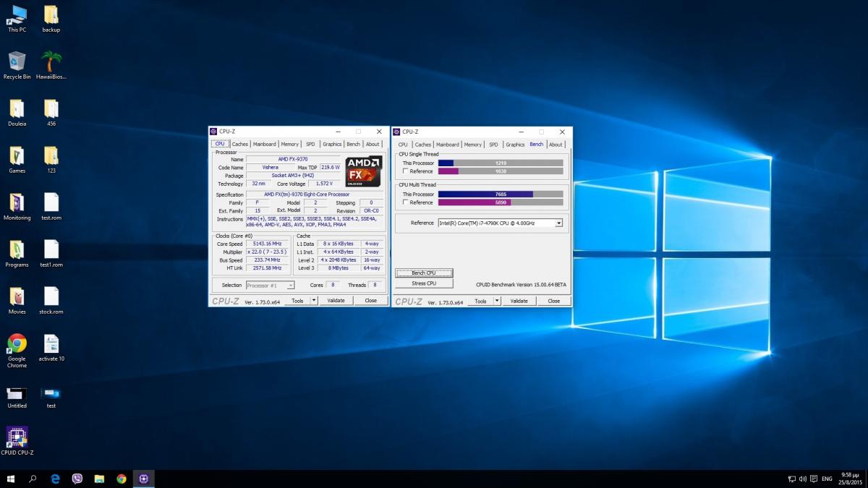Open About tab in Bench CPU-Z window
This screenshot has width=868, height=488.
click(x=556, y=145)
